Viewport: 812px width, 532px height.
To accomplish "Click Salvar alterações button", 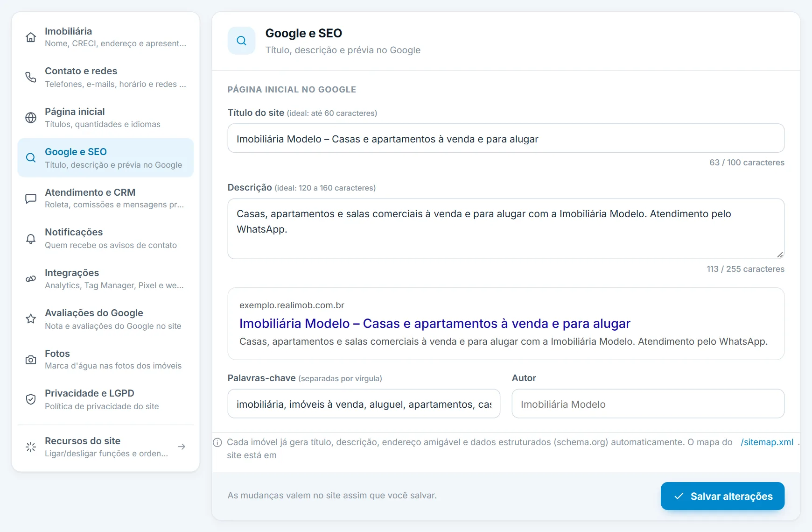I will 722,496.
